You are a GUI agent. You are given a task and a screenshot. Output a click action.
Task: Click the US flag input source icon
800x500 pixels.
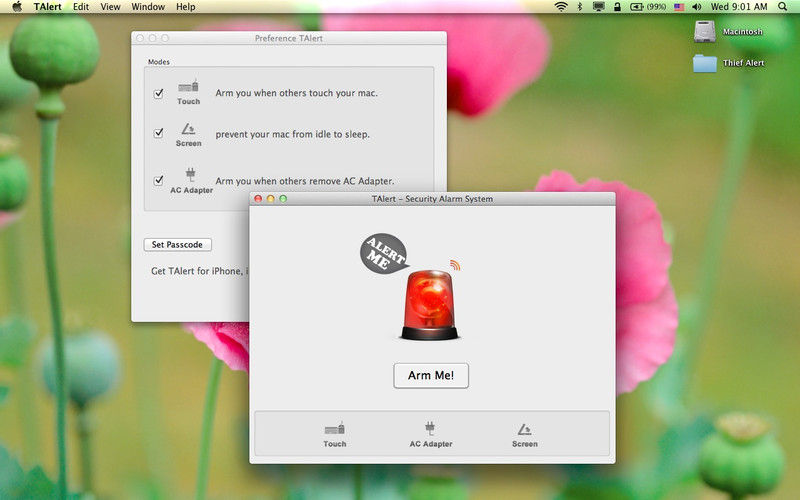[679, 7]
